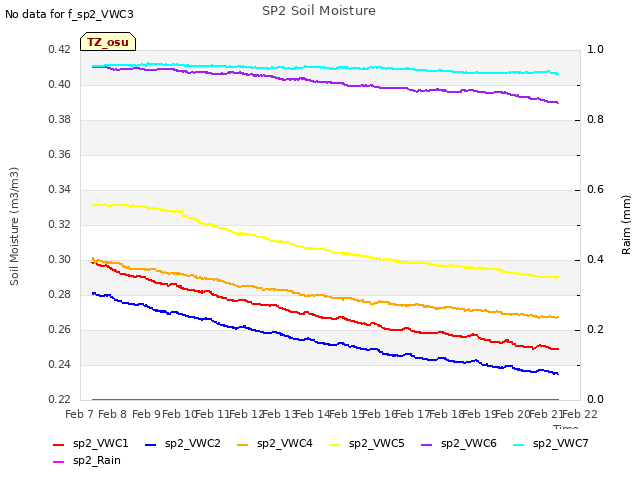Screen dimensions: 640x480
Task: Click the 0.2 right axis value
Action: 595,330
